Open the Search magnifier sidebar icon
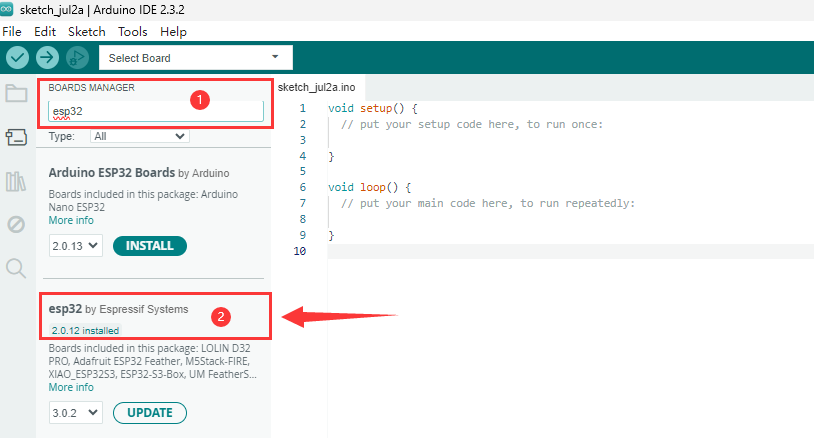814x438 pixels. pyautogui.click(x=16, y=268)
